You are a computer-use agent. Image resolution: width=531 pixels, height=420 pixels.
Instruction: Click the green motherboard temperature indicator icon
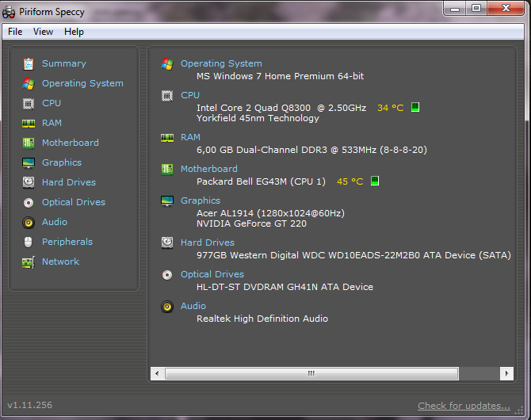pyautogui.click(x=375, y=181)
